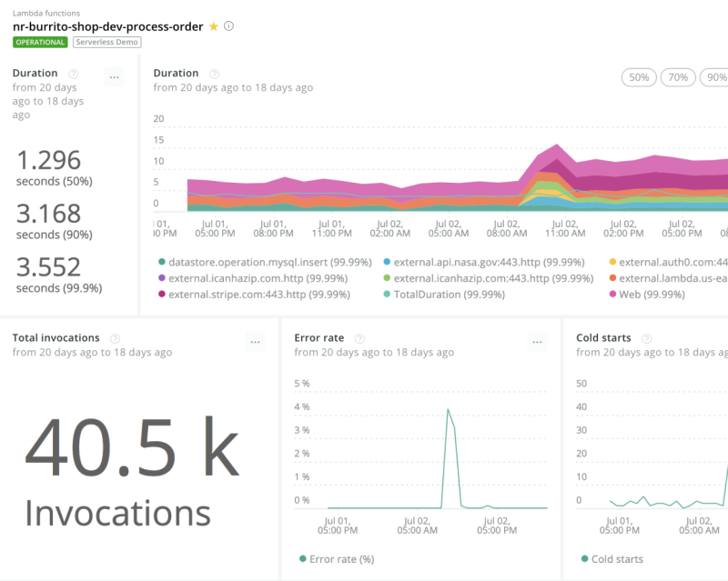Click help icon next to Error rate
The height and width of the screenshot is (581, 728).
tap(359, 338)
